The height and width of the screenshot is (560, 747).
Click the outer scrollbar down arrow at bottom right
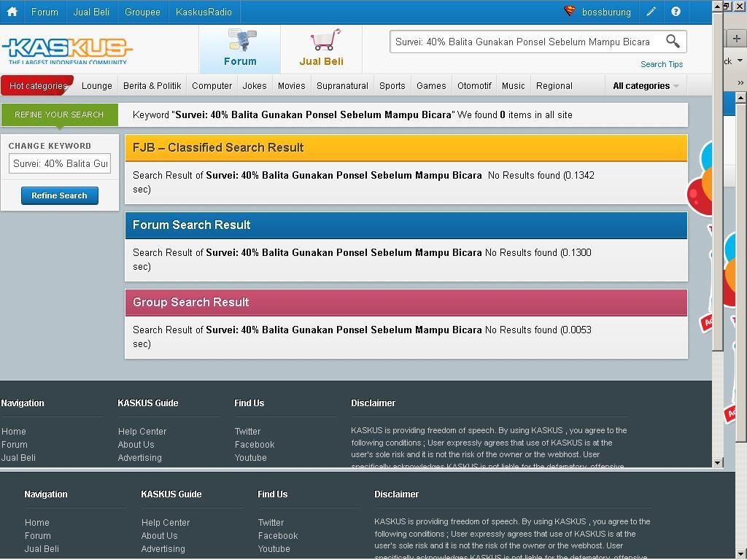[x=741, y=553]
